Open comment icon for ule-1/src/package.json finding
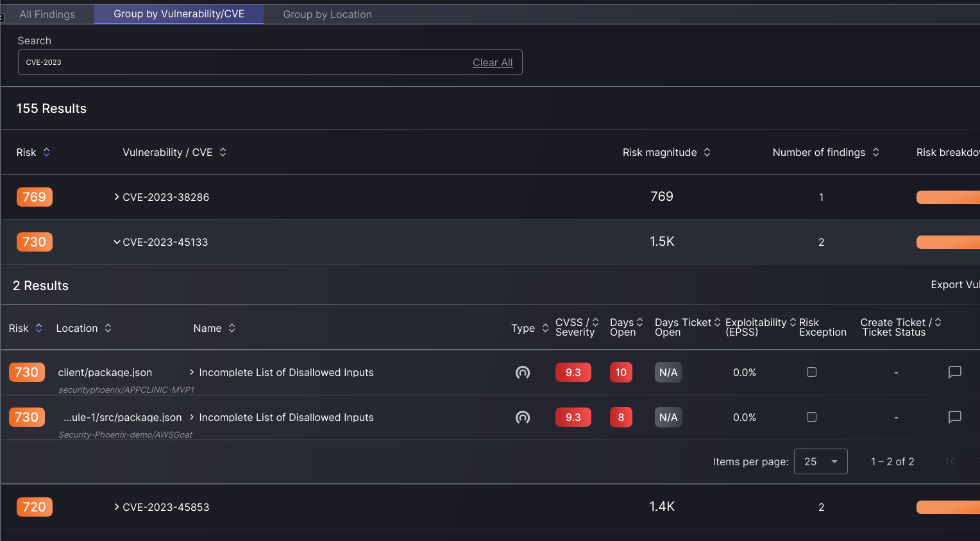980x541 pixels. point(954,417)
